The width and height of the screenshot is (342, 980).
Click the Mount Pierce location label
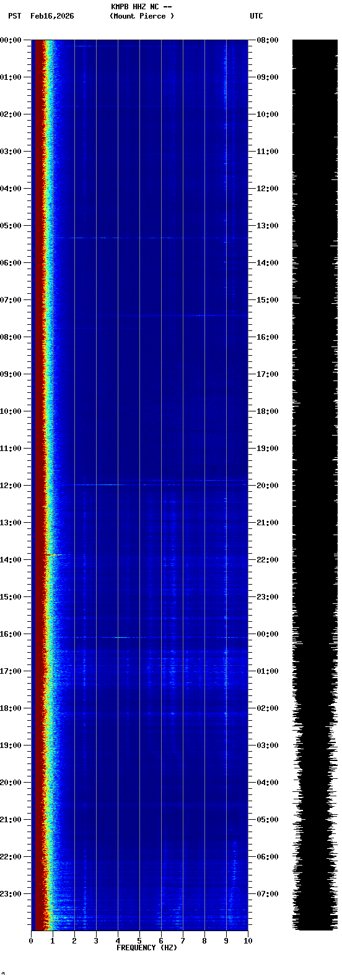142,16
